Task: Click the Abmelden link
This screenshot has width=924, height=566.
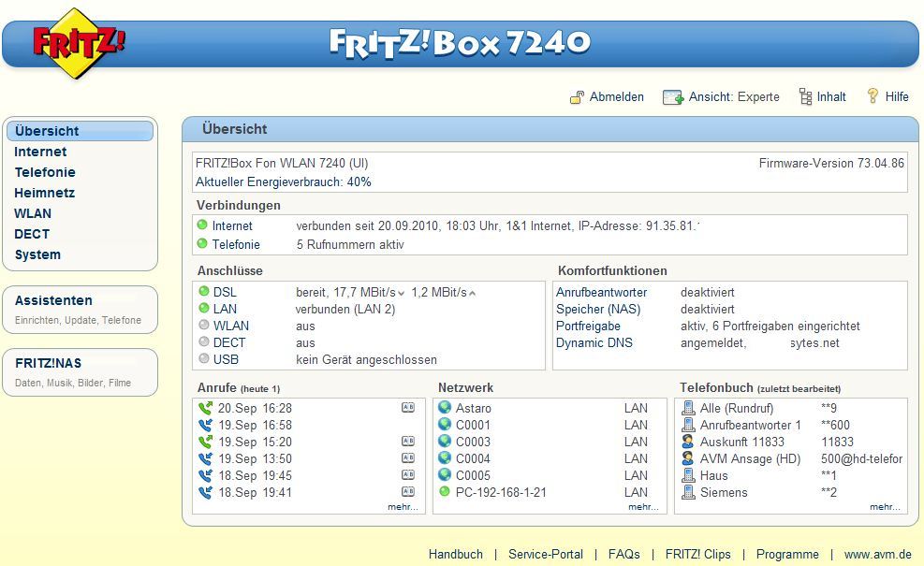Action: click(x=616, y=96)
